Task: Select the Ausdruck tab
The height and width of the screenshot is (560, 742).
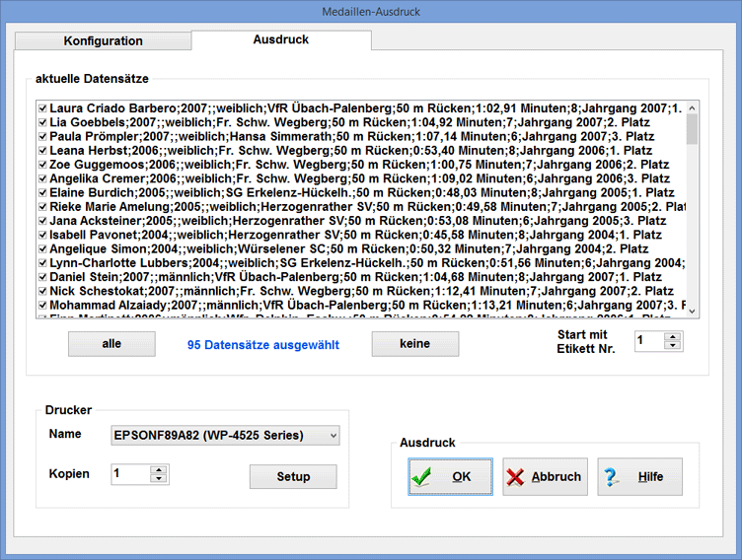Action: click(x=281, y=40)
